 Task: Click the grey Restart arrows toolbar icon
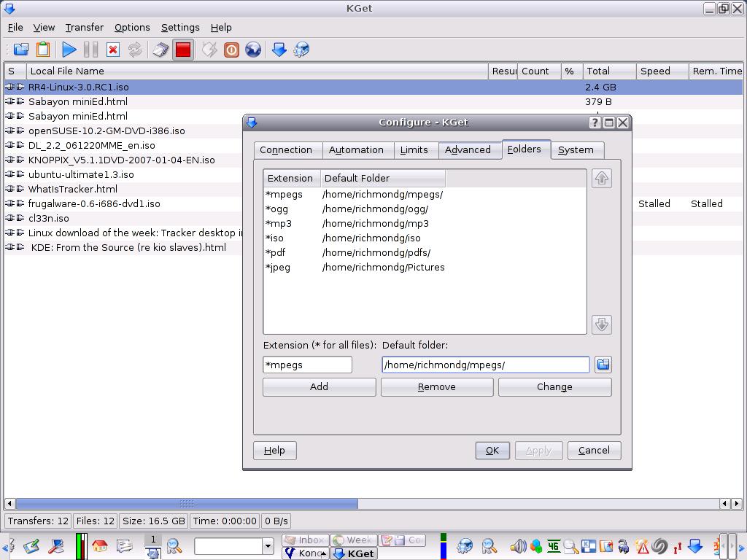click(135, 50)
